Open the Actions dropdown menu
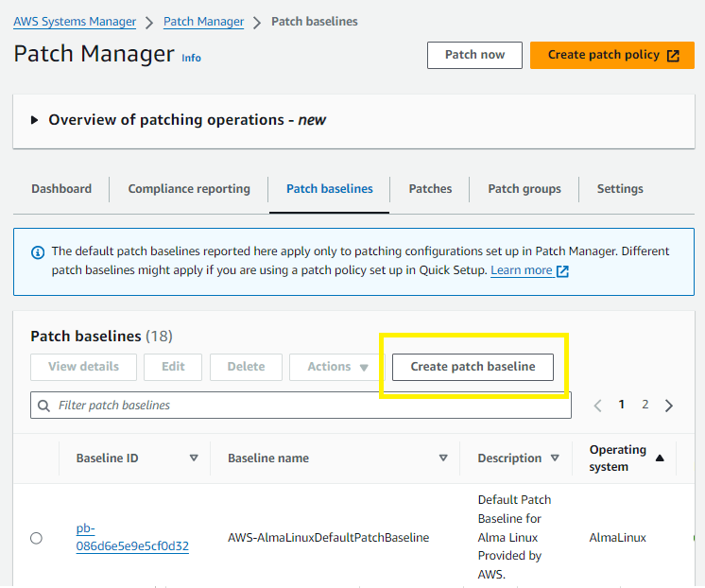The width and height of the screenshot is (705, 588). coord(337,367)
